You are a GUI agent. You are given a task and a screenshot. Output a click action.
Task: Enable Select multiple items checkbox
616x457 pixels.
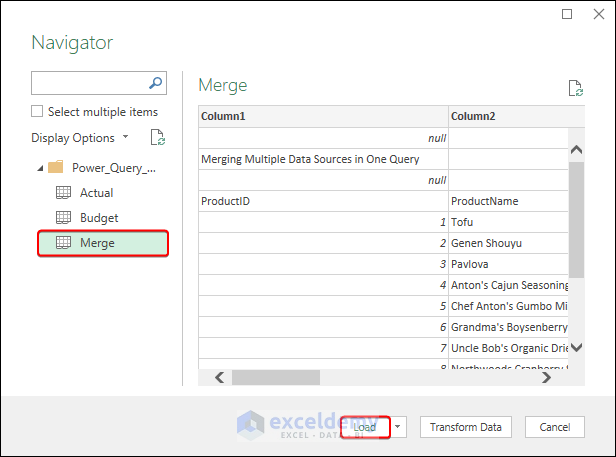tap(38, 112)
